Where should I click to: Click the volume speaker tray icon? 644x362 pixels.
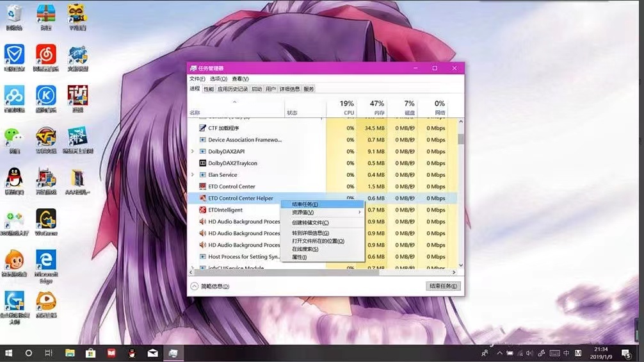pos(530,353)
